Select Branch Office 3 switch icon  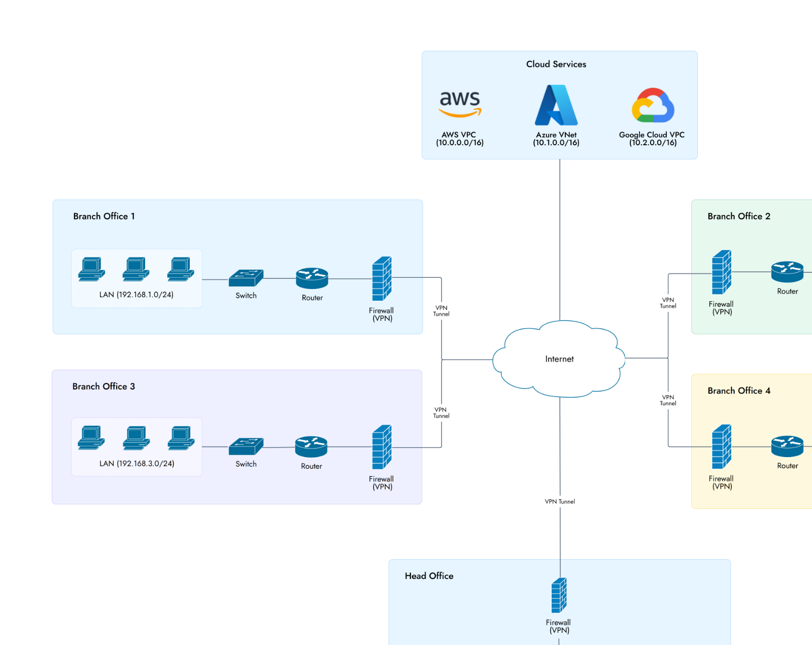246,446
